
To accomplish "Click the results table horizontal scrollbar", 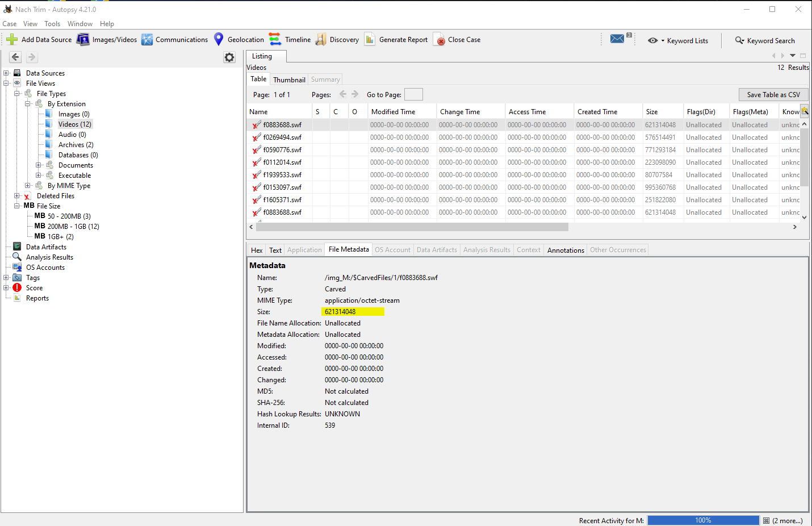I will pos(412,227).
